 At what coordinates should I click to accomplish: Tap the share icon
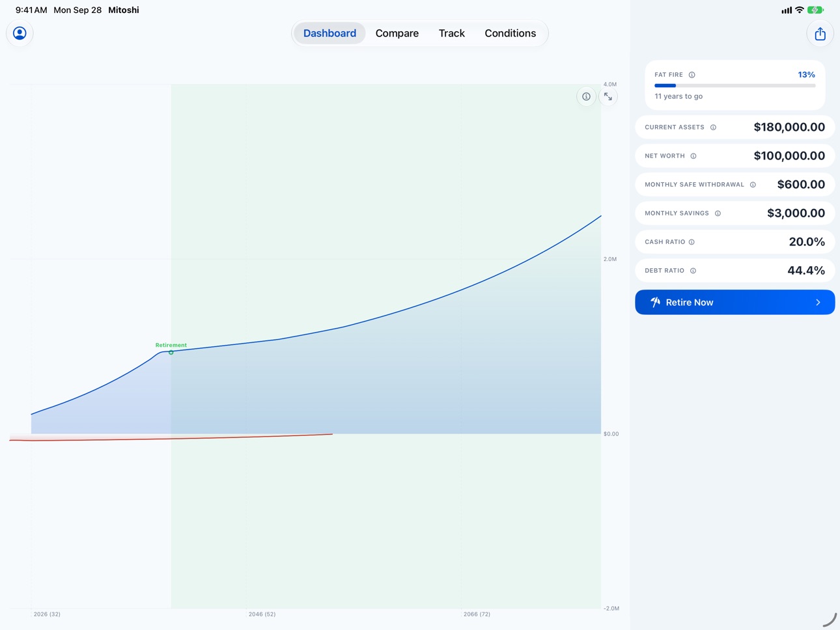(820, 33)
